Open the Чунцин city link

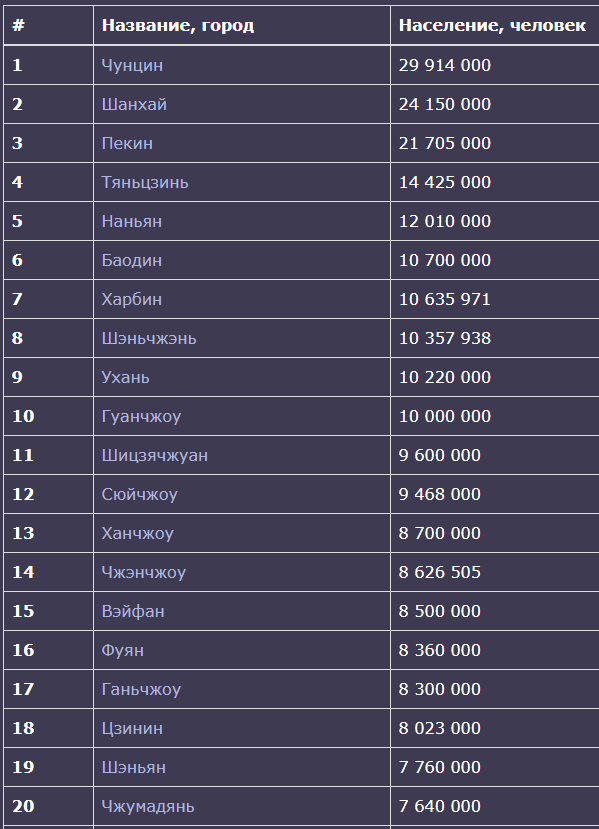point(132,66)
